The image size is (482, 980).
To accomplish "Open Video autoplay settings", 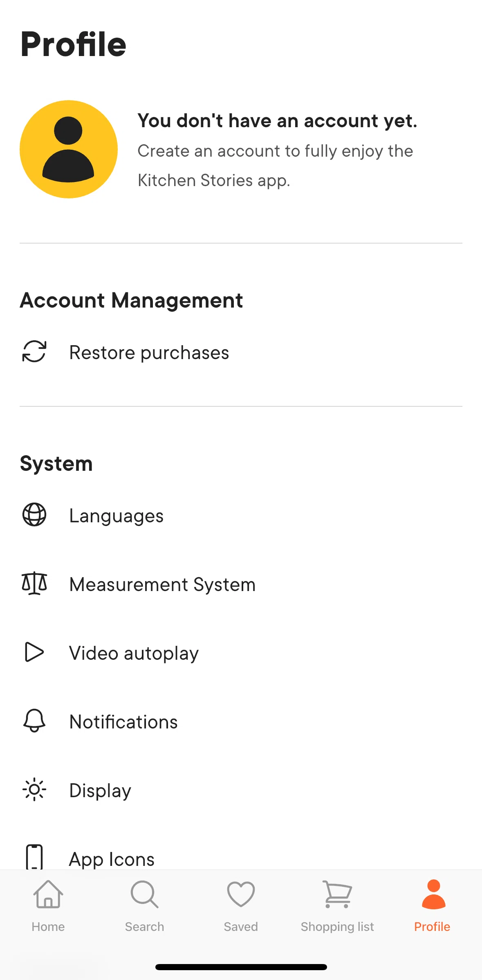I will click(241, 653).
